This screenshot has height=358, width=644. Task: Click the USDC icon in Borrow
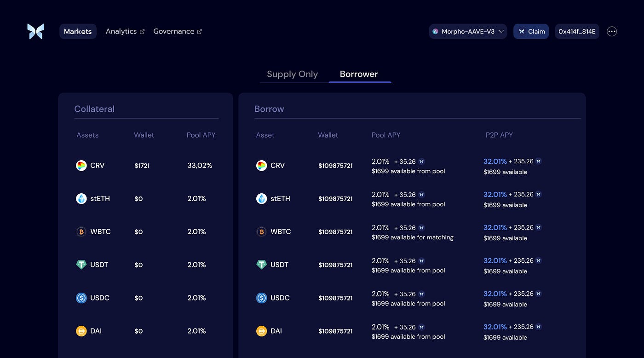click(x=262, y=298)
